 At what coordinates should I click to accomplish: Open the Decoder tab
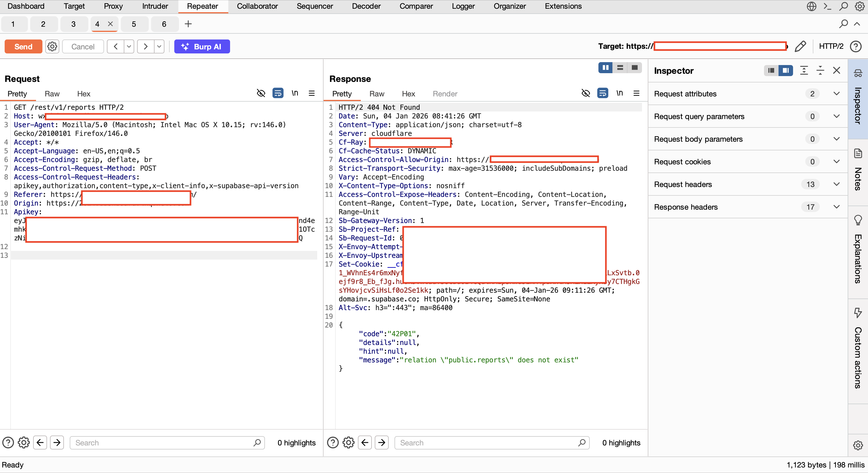point(366,6)
